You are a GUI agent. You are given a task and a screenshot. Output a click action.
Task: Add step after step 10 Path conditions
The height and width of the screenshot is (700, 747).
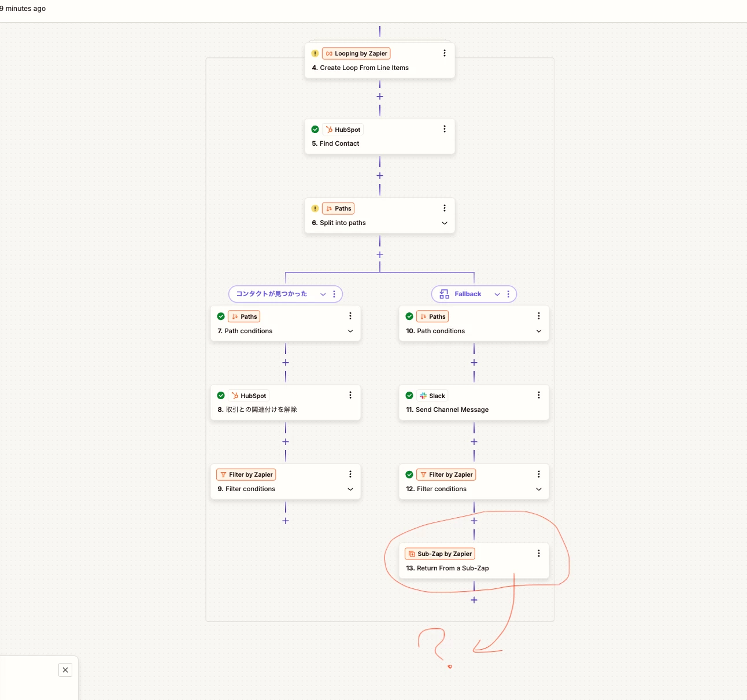[474, 363]
